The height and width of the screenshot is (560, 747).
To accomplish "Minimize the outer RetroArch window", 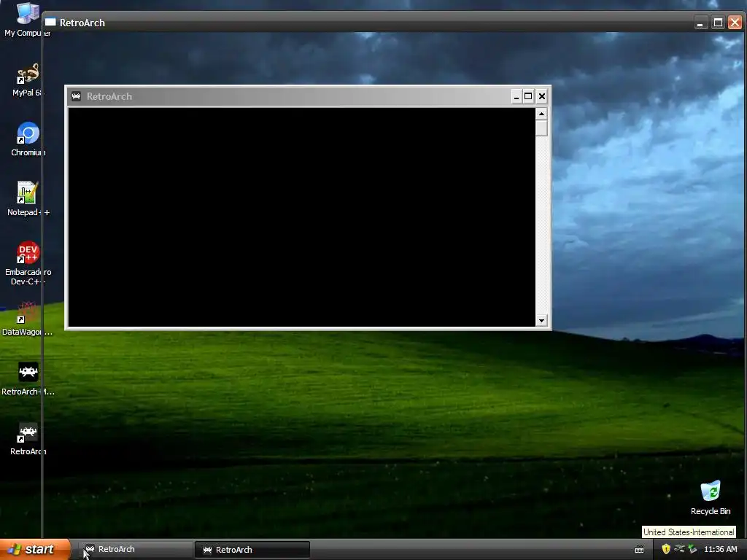I will click(700, 23).
